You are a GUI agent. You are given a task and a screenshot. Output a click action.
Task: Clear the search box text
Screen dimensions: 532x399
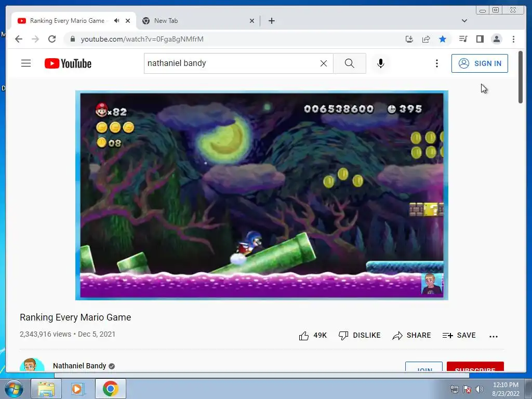pos(324,63)
